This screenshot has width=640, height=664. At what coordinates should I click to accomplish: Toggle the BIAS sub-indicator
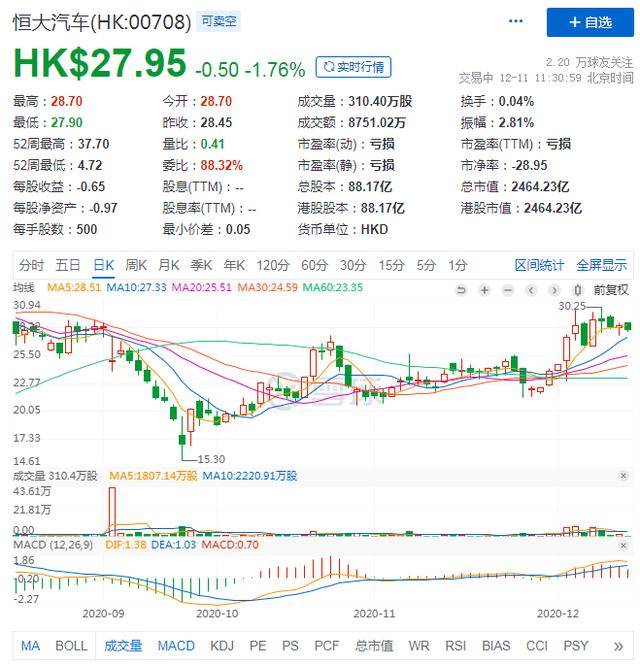[x=496, y=646]
